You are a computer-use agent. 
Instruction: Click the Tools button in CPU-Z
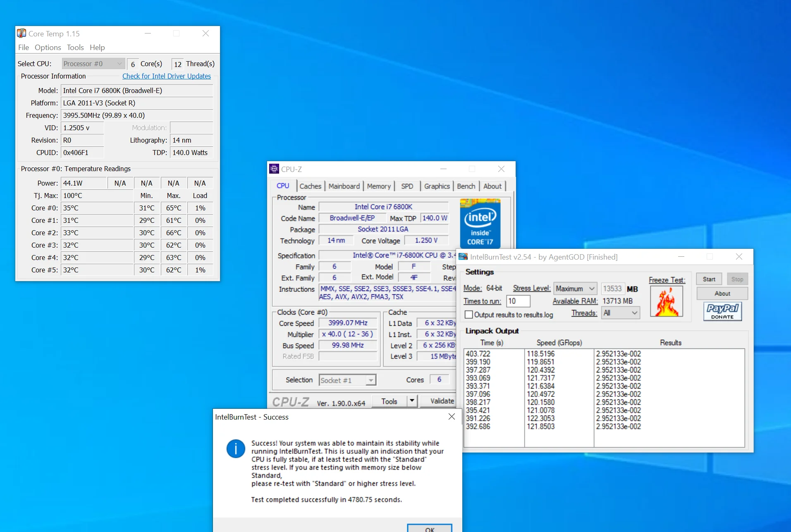click(x=389, y=401)
